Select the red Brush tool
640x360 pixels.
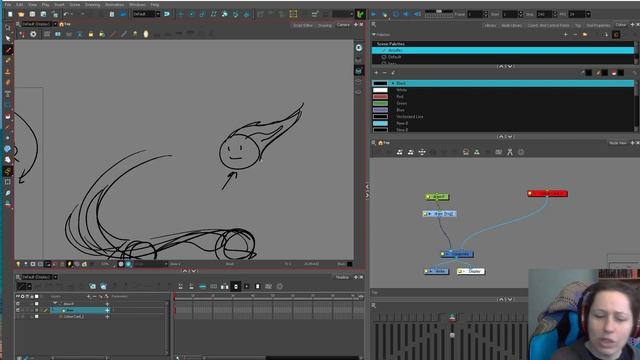(x=8, y=50)
